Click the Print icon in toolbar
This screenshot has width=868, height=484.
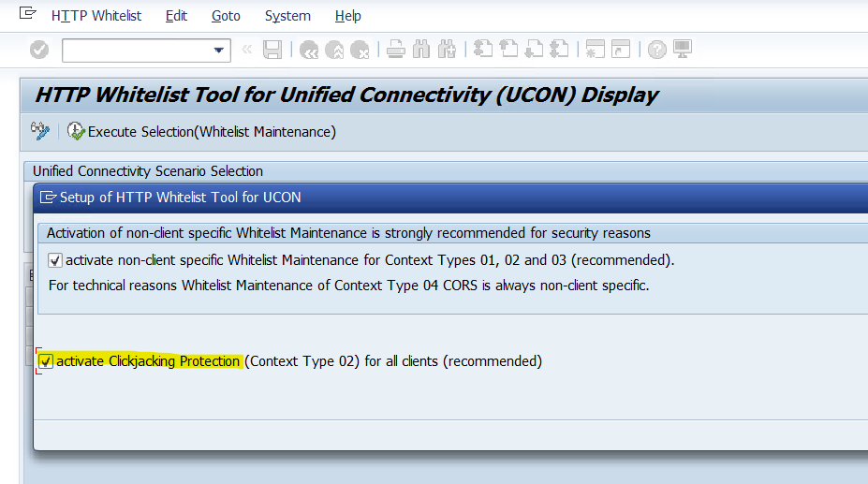(x=396, y=50)
